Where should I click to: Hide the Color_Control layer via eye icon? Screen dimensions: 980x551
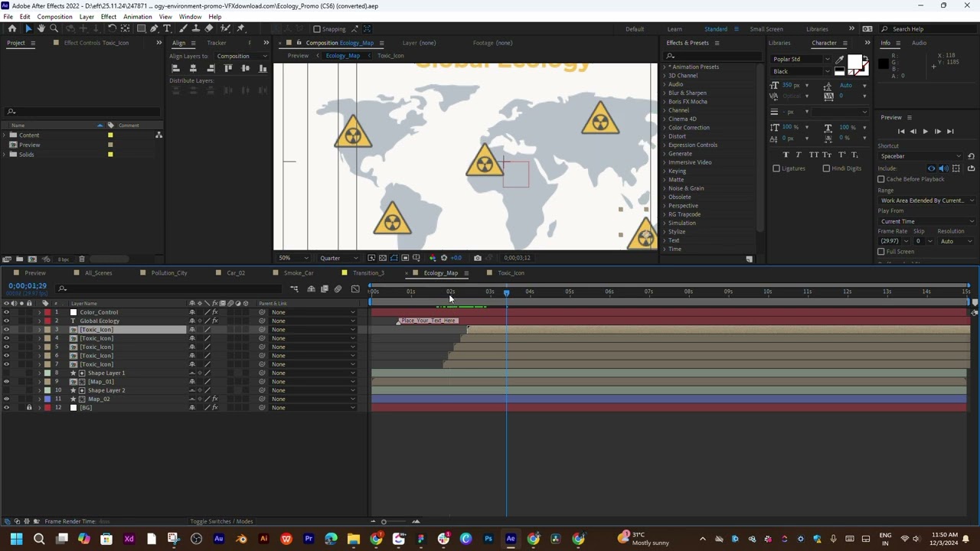7,312
